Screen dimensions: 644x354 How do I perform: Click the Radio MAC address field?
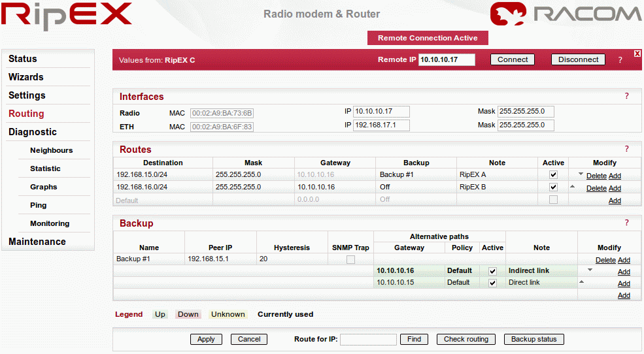coord(222,113)
